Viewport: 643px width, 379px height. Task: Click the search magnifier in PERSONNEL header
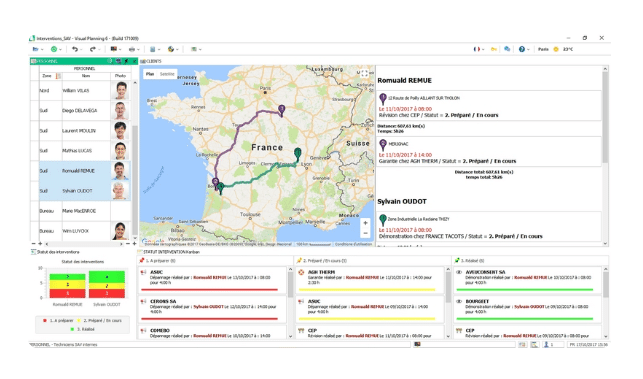109,61
